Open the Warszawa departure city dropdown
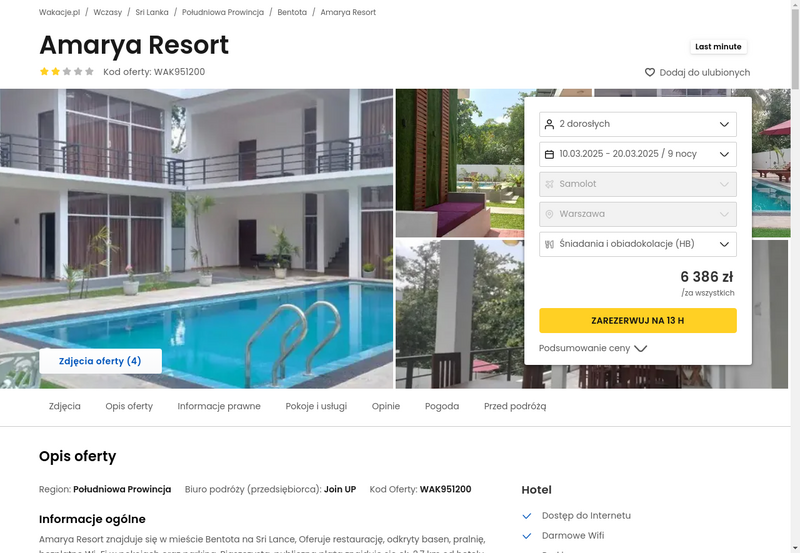 point(638,214)
